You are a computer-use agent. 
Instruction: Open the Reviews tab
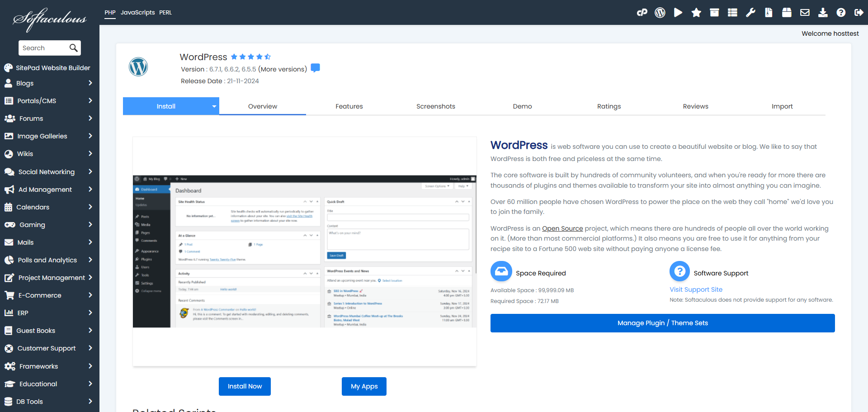point(695,106)
